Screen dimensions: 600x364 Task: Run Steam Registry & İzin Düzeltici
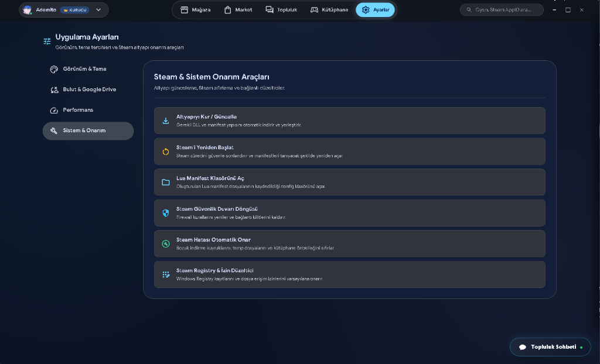coord(349,274)
